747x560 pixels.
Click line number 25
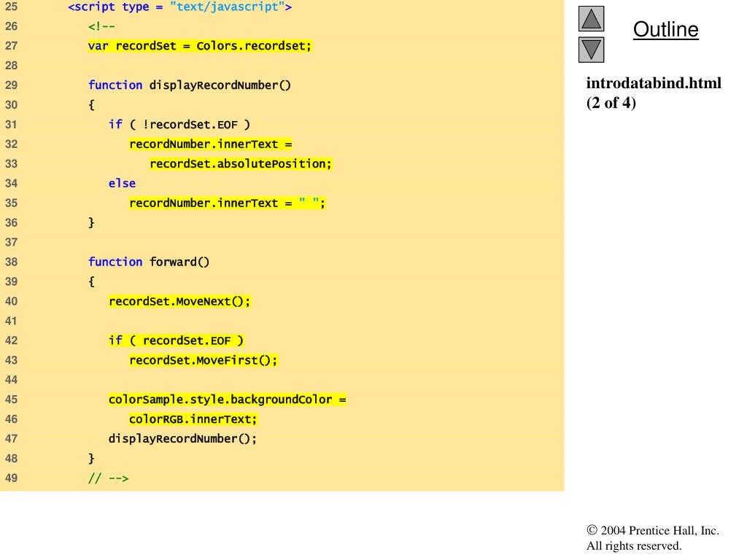11,7
